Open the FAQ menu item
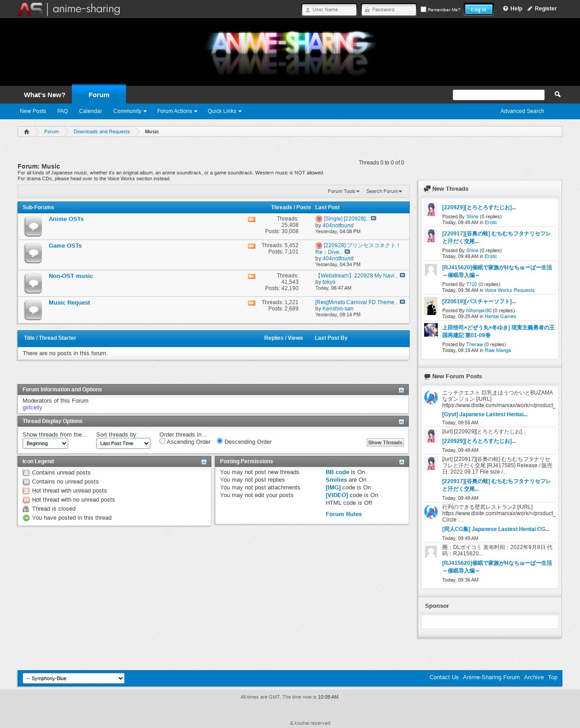This screenshot has width=580, height=728. 62,111
